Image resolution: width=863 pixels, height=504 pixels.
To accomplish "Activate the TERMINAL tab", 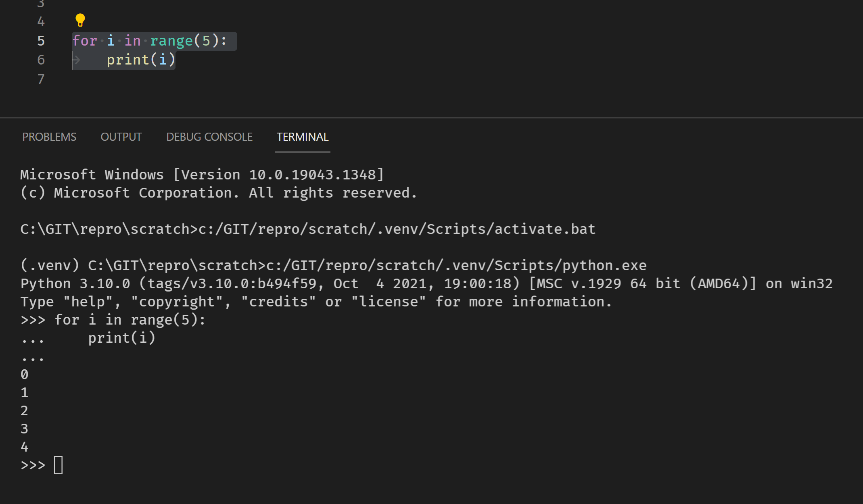I will click(x=302, y=137).
